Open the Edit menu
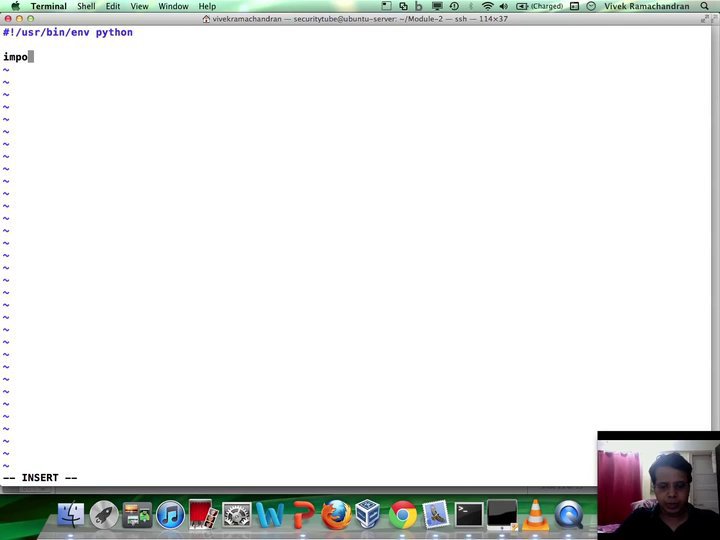 pyautogui.click(x=112, y=6)
